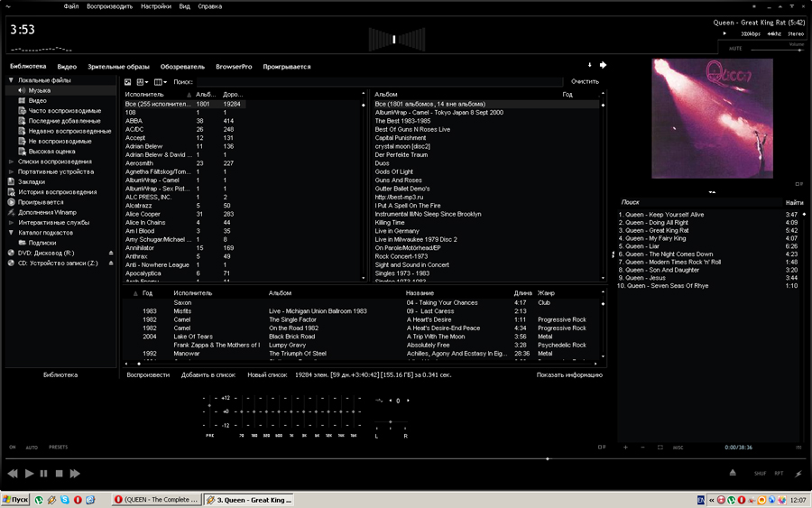
Task: Skip to the next track
Action: (75, 473)
